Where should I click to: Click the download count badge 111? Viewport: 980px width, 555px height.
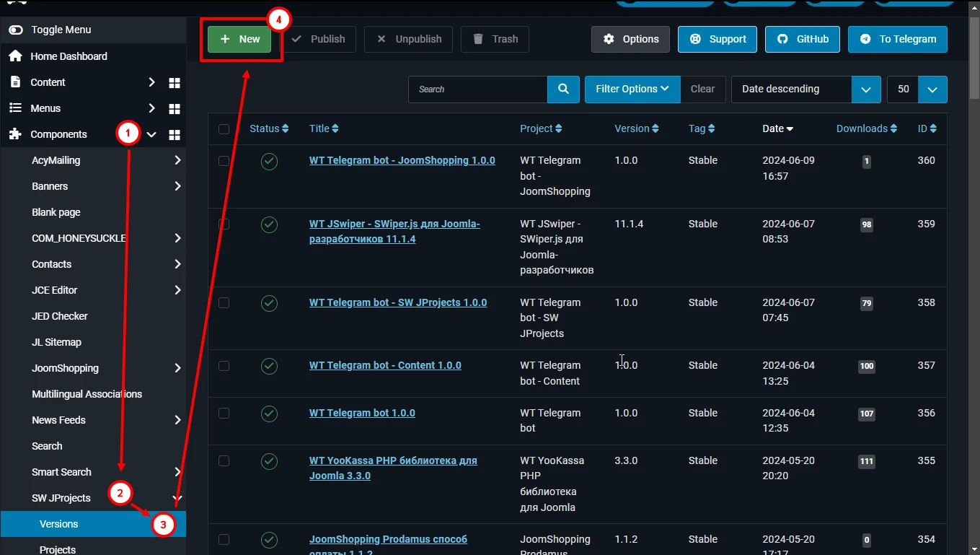(866, 462)
